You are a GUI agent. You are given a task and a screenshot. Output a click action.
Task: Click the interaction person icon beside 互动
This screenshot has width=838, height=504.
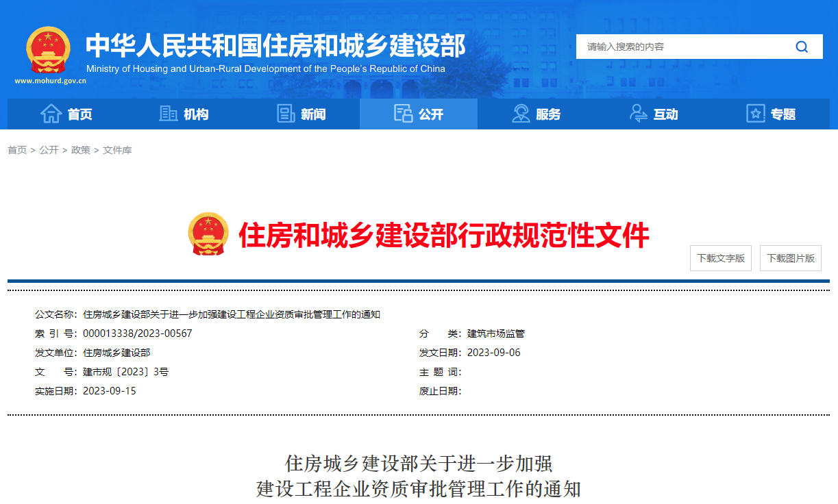(x=638, y=114)
